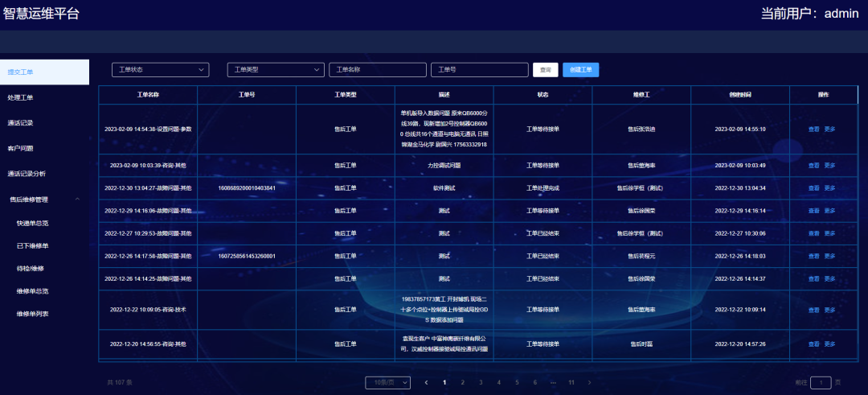Select 处理工单 in the sidebar

21,97
